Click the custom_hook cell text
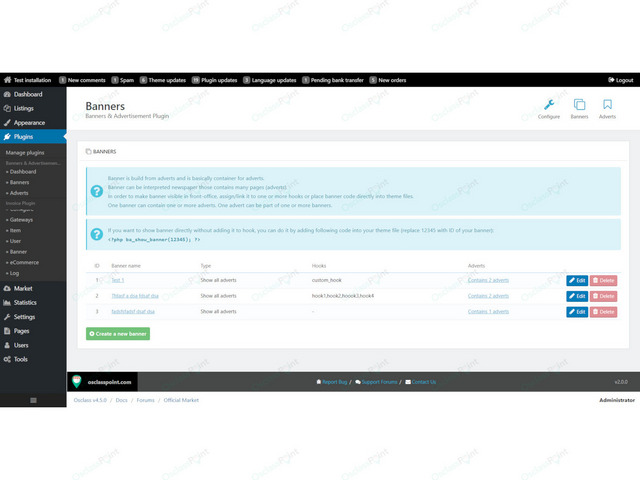 tap(327, 280)
